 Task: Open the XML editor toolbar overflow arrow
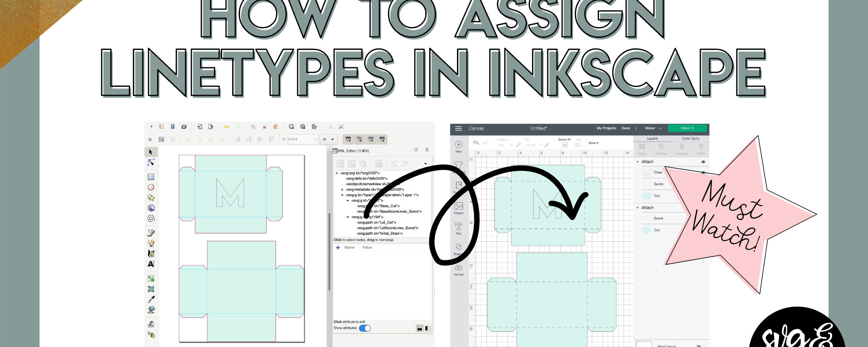[425, 164]
